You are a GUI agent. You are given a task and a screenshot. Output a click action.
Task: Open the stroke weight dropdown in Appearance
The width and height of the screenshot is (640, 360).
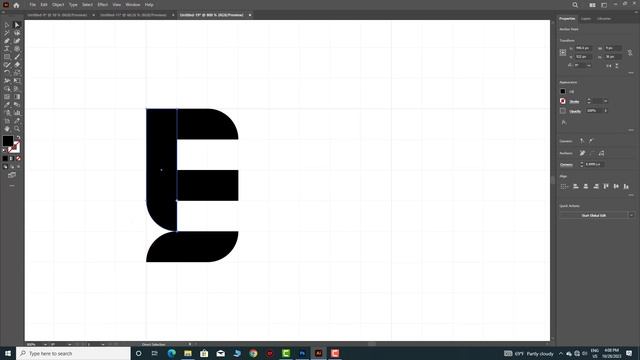pyautogui.click(x=606, y=101)
